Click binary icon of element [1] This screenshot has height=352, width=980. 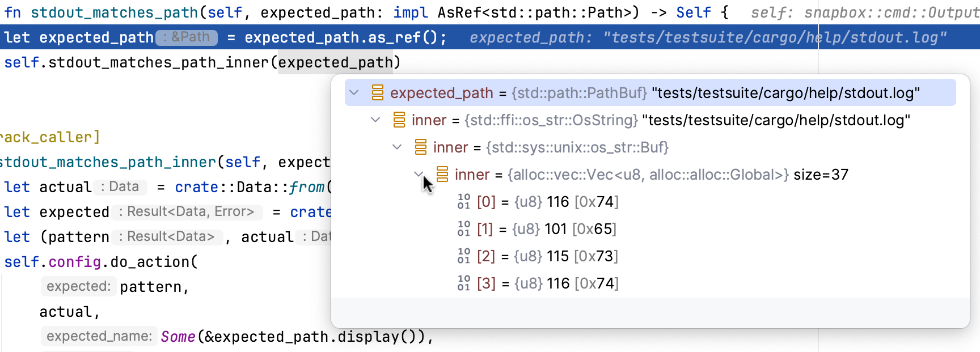coord(464,228)
